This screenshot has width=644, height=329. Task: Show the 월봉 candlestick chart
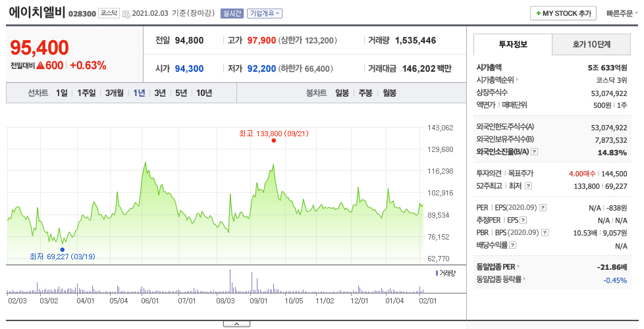coord(389,93)
